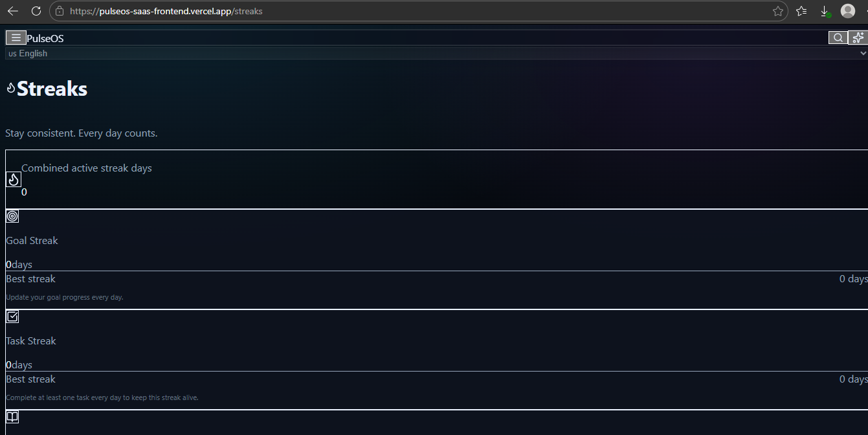Go back to the previous page

(x=13, y=11)
